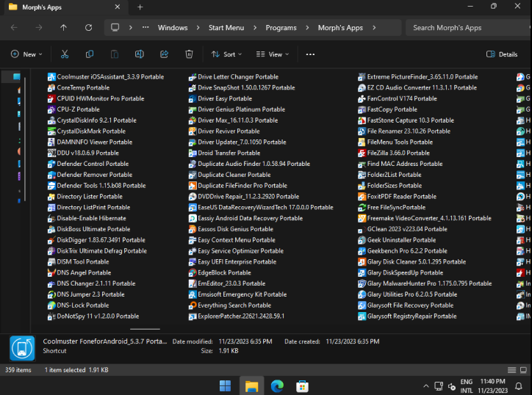
Task: Select GClean 2023 v223.04 Portable item
Action: 403,229
